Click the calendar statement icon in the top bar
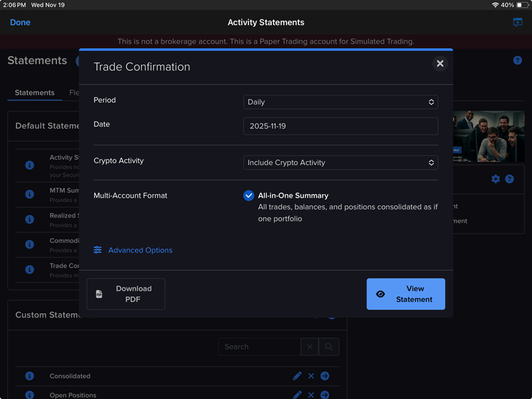This screenshot has height=399, width=532. point(517,22)
